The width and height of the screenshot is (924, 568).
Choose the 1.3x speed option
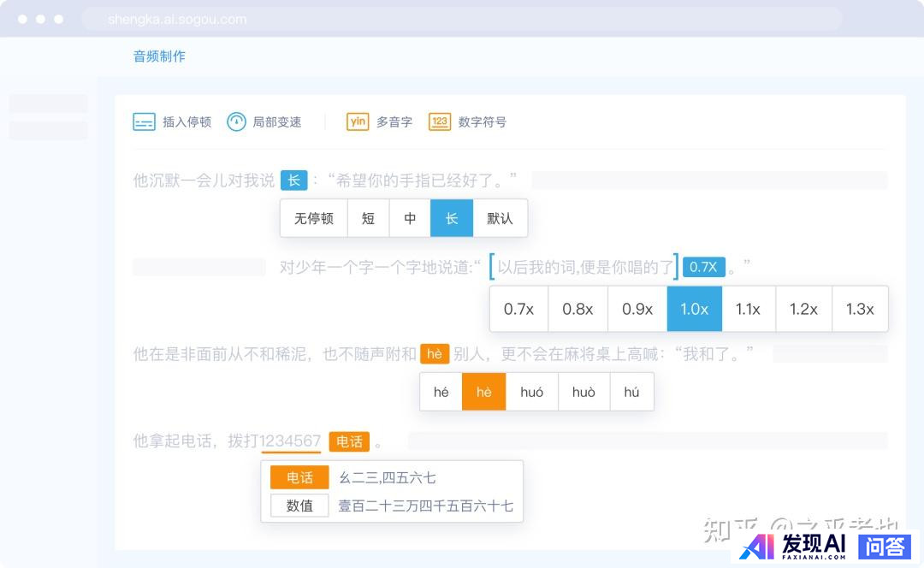[859, 309]
